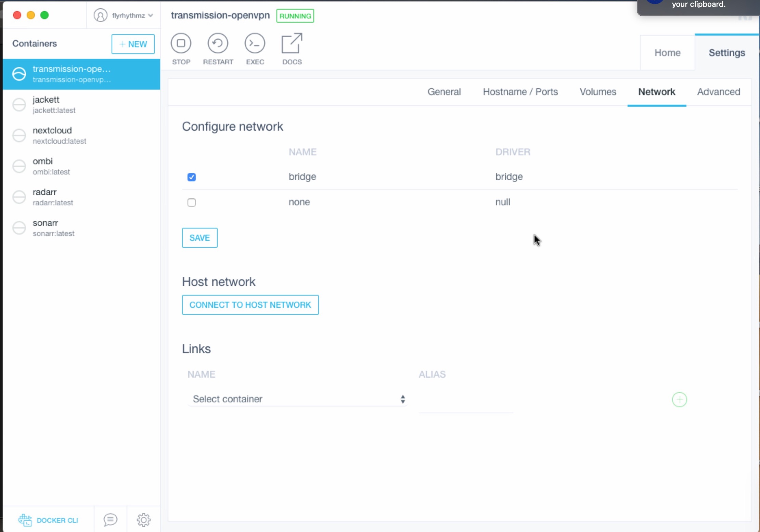Click the link Alias input field
Image resolution: width=760 pixels, height=532 pixels.
pos(465,404)
